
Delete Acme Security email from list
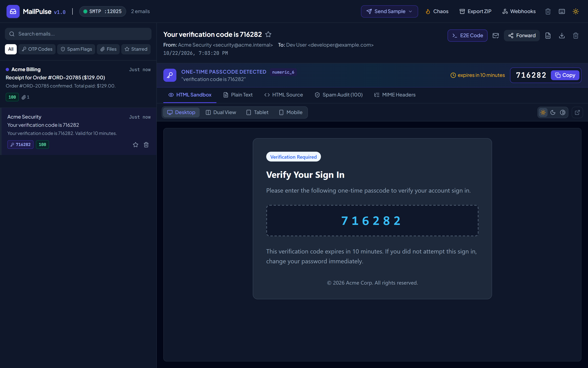pyautogui.click(x=146, y=145)
